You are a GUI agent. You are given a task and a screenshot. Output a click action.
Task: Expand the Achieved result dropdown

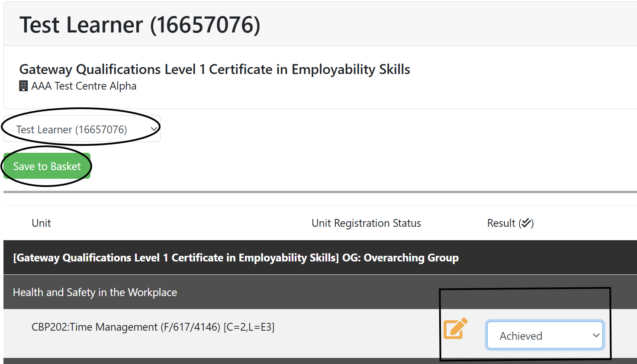[544, 335]
